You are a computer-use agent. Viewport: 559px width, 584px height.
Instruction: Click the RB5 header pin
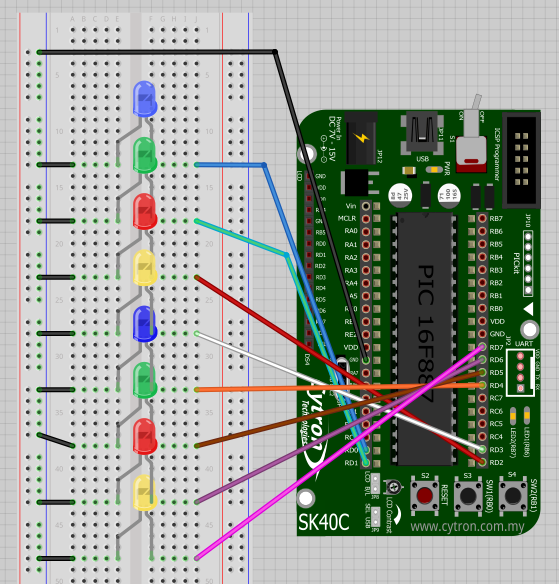tap(482, 244)
